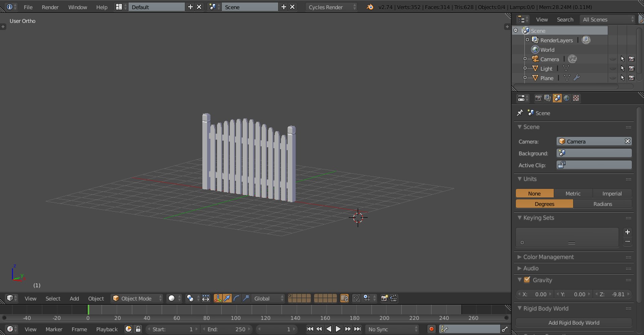Clear the Camera field with X
The width and height of the screenshot is (644, 335).
[628, 141]
